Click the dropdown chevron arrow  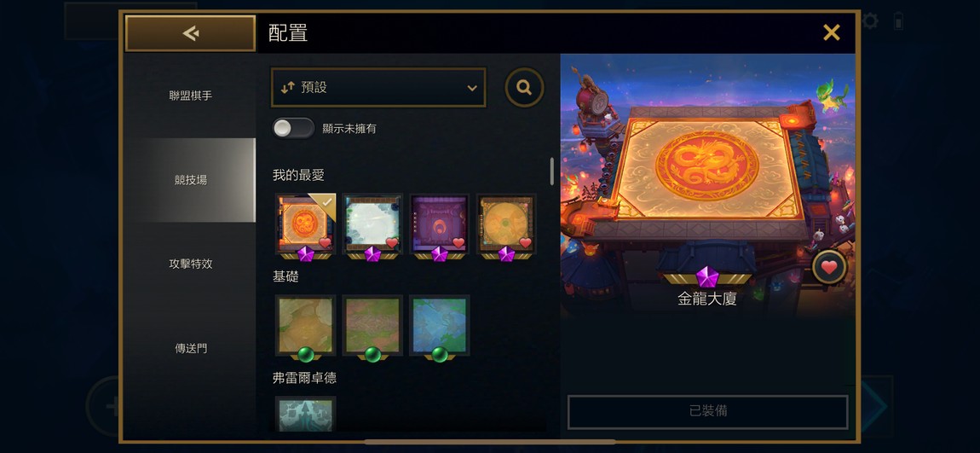point(472,88)
